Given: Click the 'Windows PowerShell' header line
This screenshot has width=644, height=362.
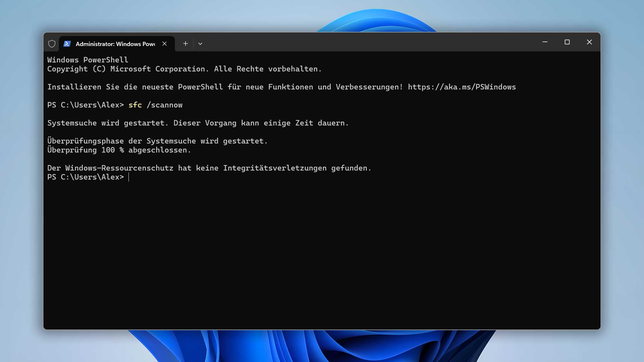Looking at the screenshot, I should (88, 60).
